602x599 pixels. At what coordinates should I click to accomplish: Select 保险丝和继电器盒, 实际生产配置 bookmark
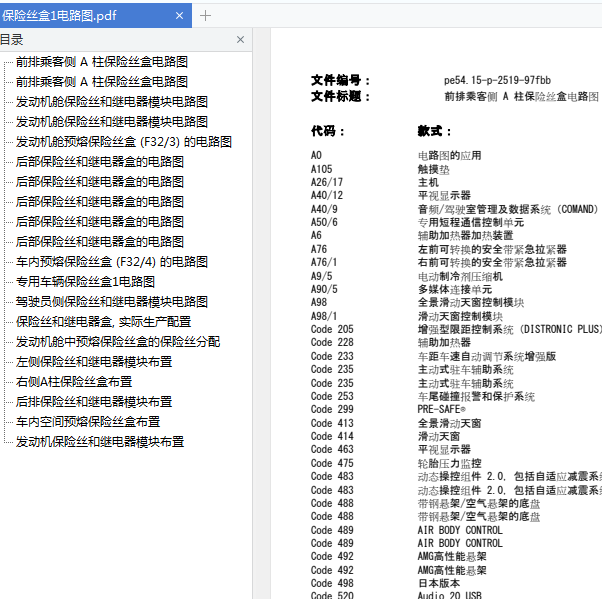103,322
